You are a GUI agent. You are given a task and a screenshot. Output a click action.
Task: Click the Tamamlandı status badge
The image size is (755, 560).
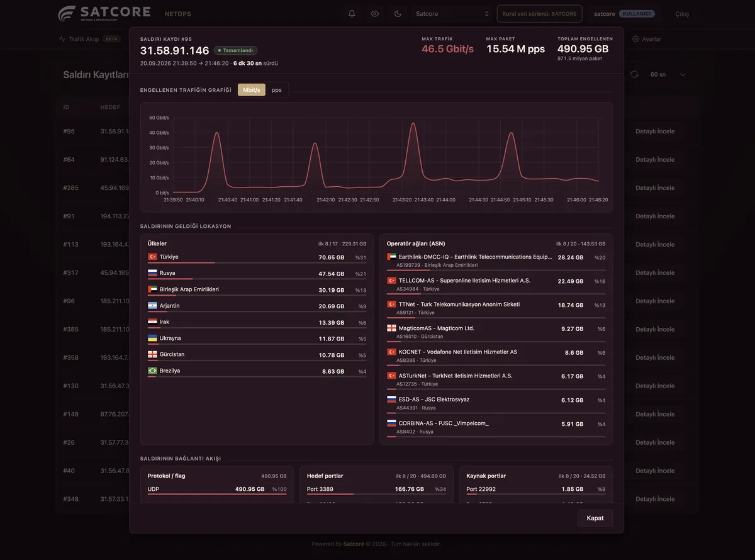(x=235, y=50)
